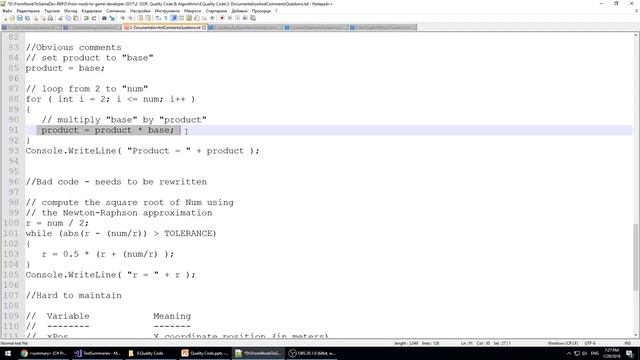
Task: Click the '//Bad code - needs to be rewritten' comment
Action: click(116, 182)
